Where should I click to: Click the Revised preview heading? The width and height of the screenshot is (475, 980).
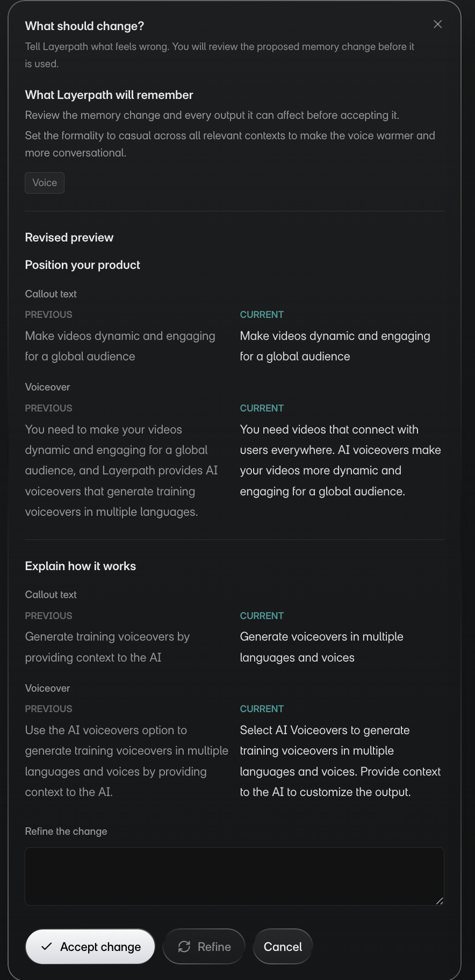coord(69,238)
